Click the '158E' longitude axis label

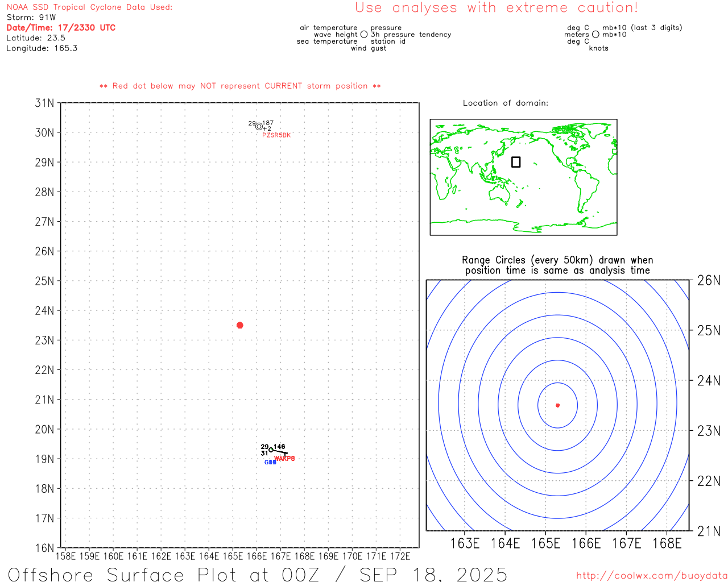[x=65, y=556]
